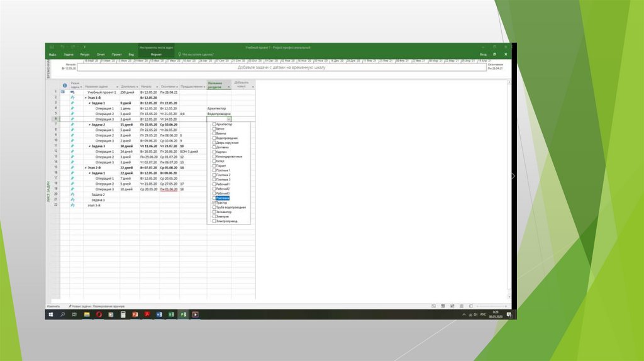Screen dimensions: 644x361
Task: Open resource dropdown arrow in Операция 3 cell
Action: 229,119
